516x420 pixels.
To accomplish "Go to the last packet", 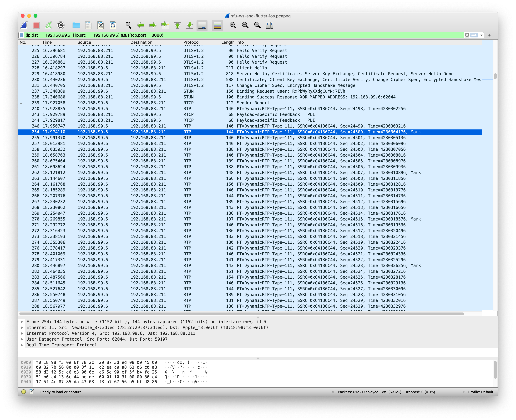I will [x=190, y=25].
